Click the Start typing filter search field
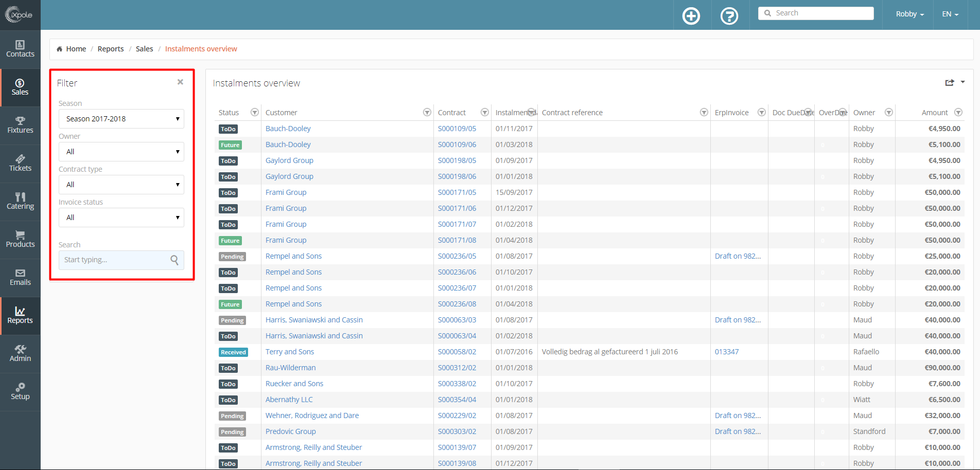This screenshot has height=470, width=980. (121, 260)
